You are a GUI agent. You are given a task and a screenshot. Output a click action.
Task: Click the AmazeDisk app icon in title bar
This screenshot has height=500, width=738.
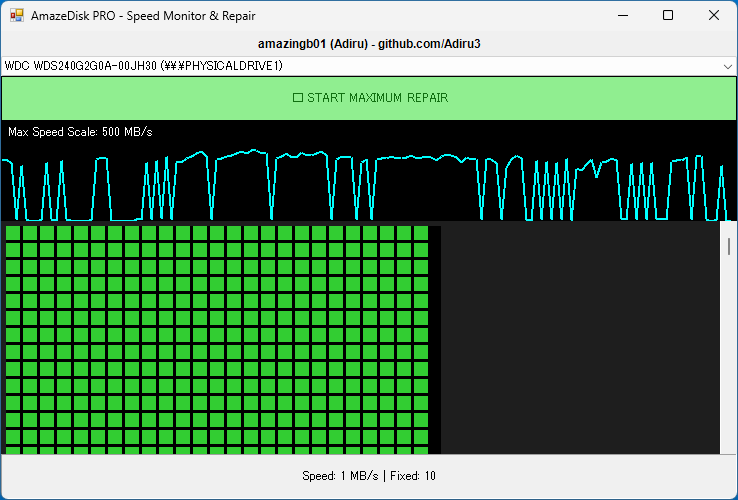pos(17,16)
